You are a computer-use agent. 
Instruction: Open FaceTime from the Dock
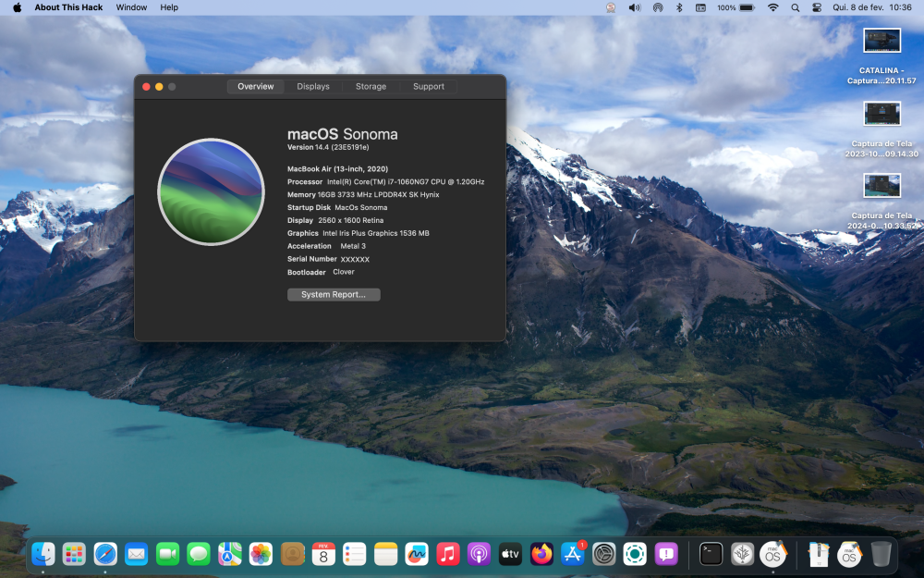pos(167,554)
